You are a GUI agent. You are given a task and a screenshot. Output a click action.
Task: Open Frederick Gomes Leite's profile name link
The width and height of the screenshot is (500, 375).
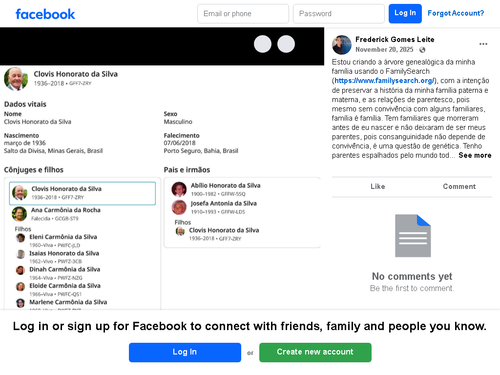pos(395,40)
